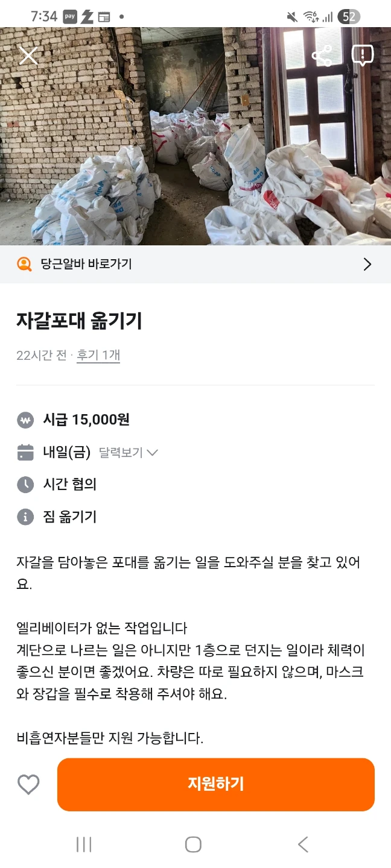Open Android recent apps button
Viewport: 391px width, 868px height.
pyautogui.click(x=84, y=844)
